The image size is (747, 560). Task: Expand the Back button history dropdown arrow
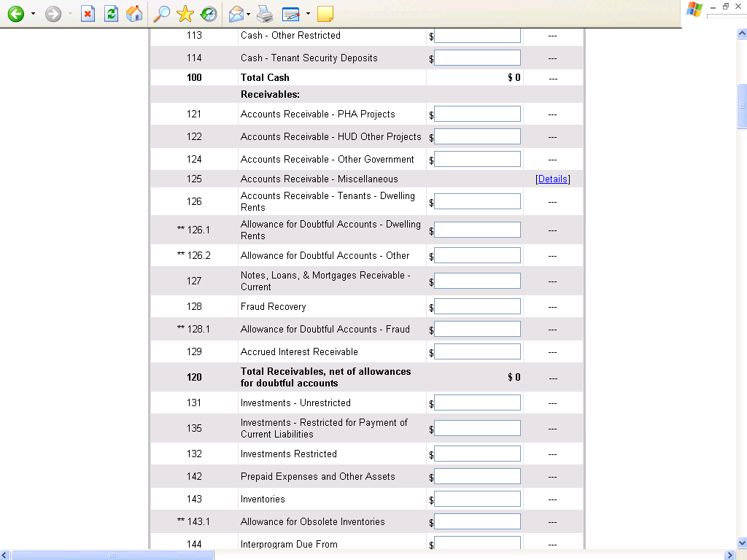tap(33, 14)
